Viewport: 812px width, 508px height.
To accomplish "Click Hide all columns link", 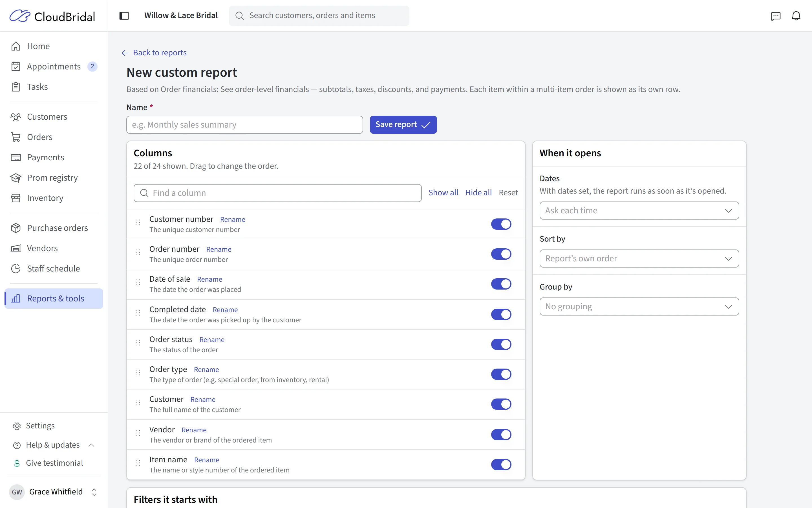I will tap(478, 193).
